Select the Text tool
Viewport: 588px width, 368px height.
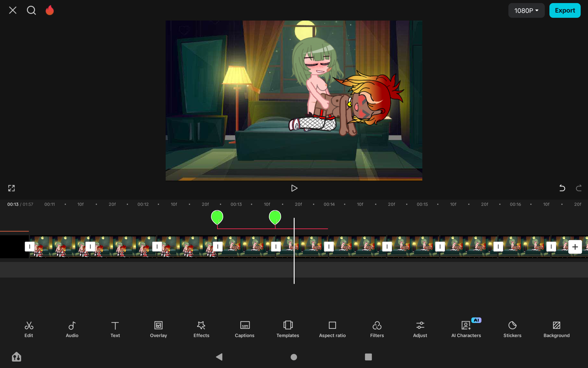coord(115,329)
